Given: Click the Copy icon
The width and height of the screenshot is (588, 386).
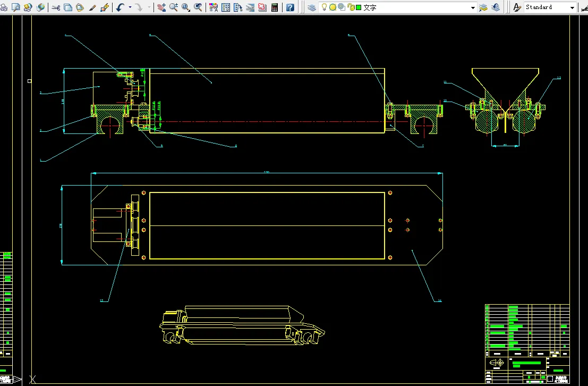Looking at the screenshot, I should (x=68, y=7).
